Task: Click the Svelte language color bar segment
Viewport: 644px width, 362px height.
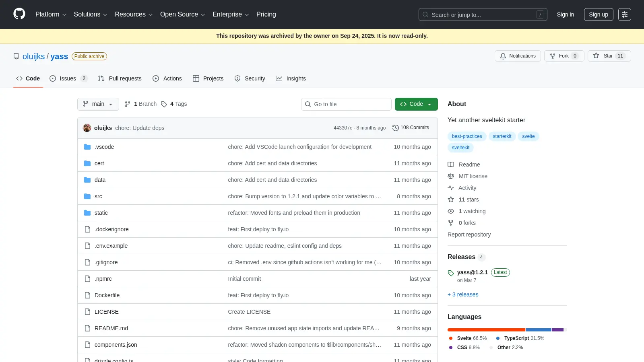Action: pyautogui.click(x=486, y=330)
